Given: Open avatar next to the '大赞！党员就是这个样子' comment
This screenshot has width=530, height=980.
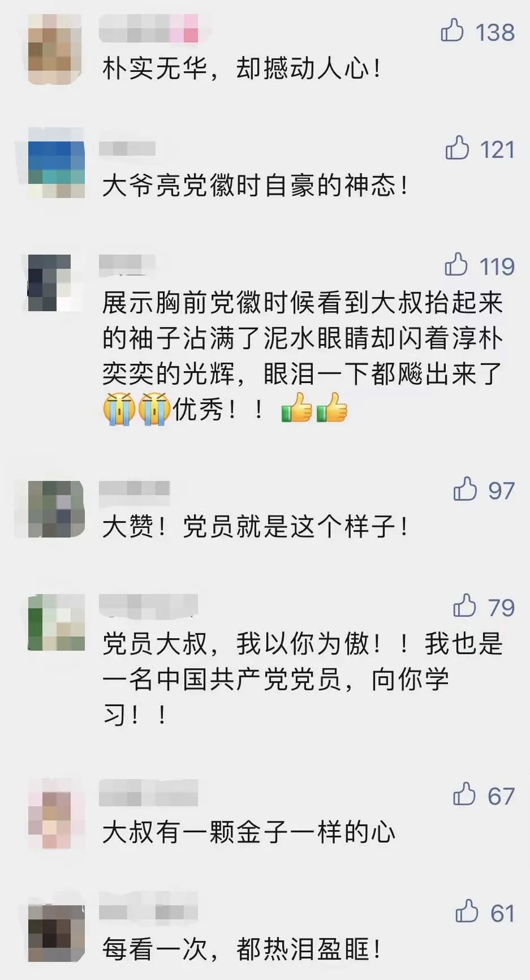Looking at the screenshot, I should pyautogui.click(x=57, y=509).
